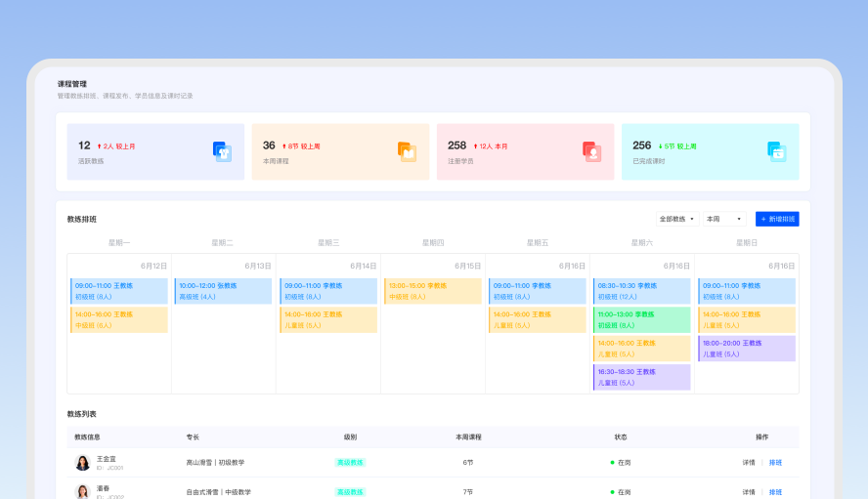The height and width of the screenshot is (499, 868).
Task: Click 排班 link in 王金宣's row
Action: pos(775,463)
